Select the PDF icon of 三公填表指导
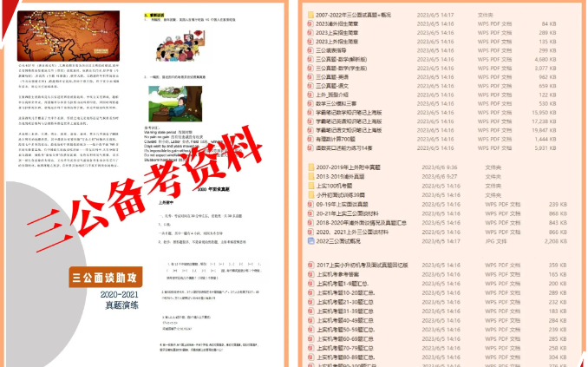This screenshot has width=588, height=367. coord(310,50)
